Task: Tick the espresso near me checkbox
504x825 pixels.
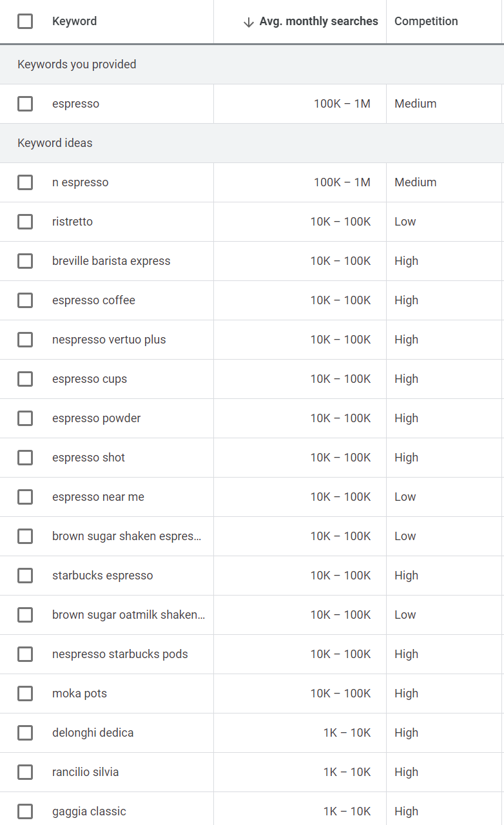Action: point(25,497)
